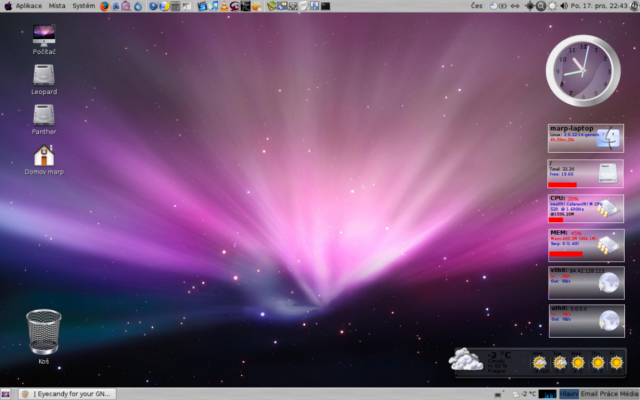Click the CPU usage monitor widget
Screen dimensions: 640x400
tap(586, 209)
